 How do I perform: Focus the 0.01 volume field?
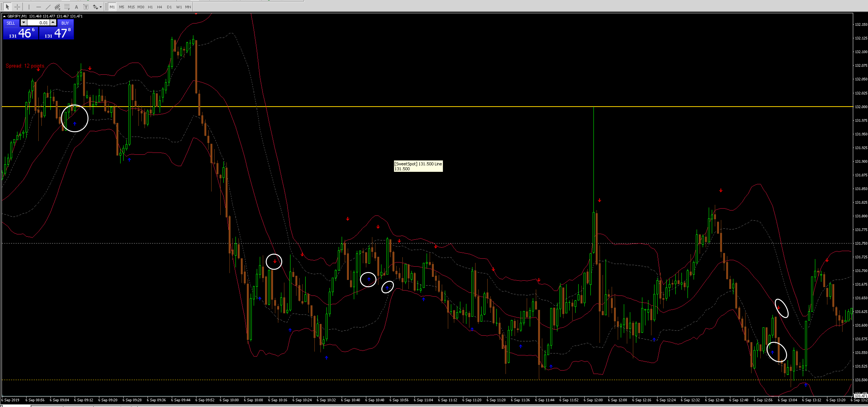point(38,23)
